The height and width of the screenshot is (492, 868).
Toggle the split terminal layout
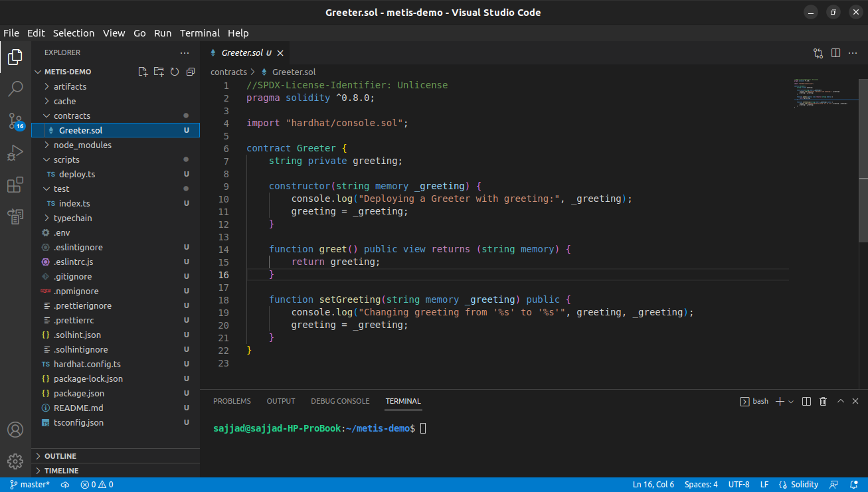pyautogui.click(x=807, y=401)
